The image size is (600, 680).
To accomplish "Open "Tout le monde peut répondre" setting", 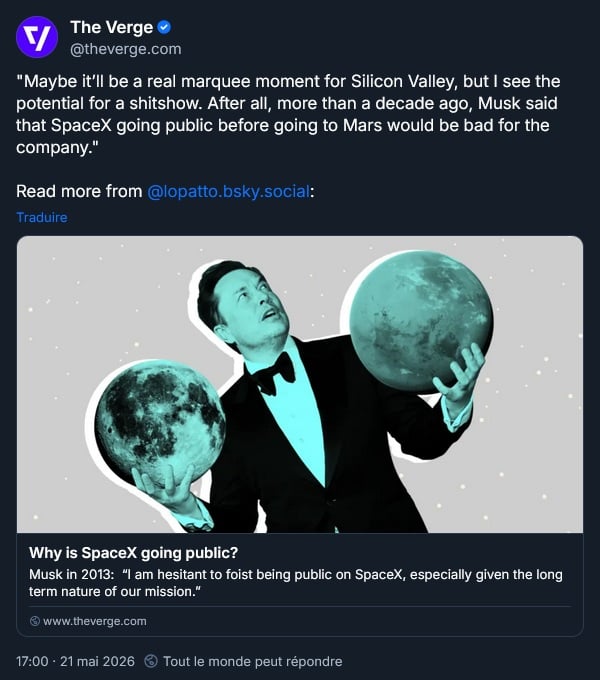I will point(252,661).
